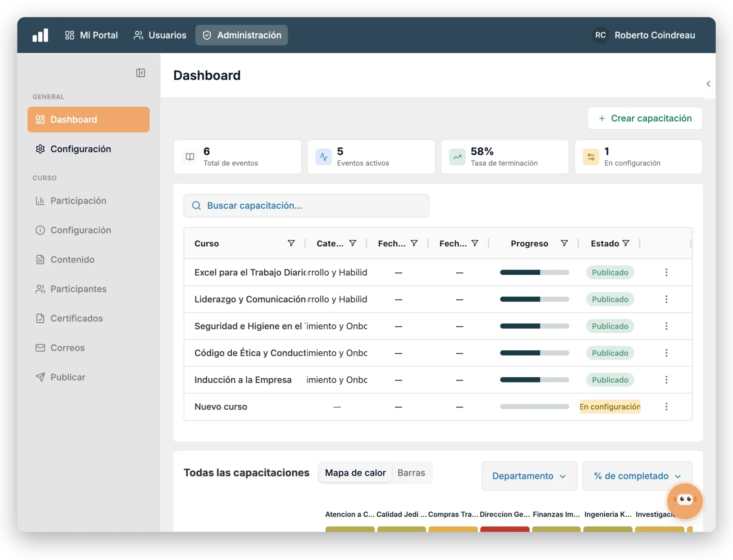Switch chart view to Barras

tap(411, 473)
